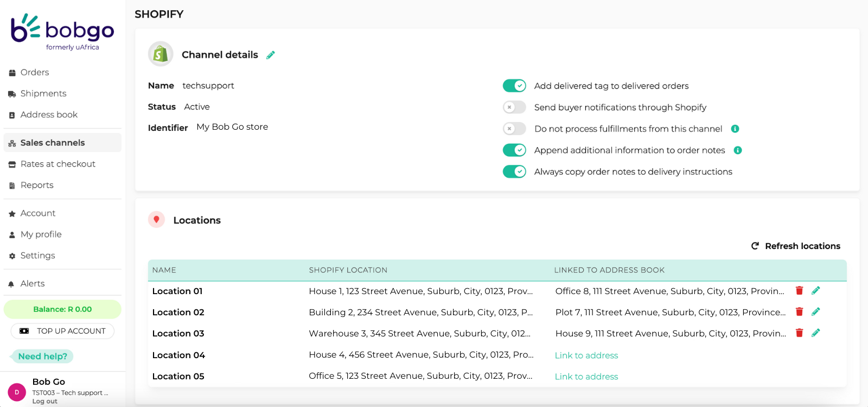
Task: Click the red Locations pin icon
Action: [156, 219]
